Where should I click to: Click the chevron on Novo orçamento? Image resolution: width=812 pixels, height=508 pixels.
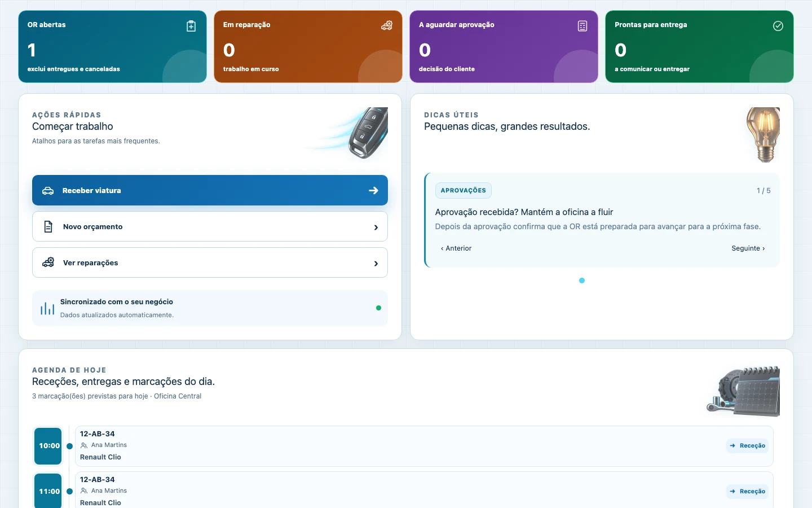coord(376,227)
